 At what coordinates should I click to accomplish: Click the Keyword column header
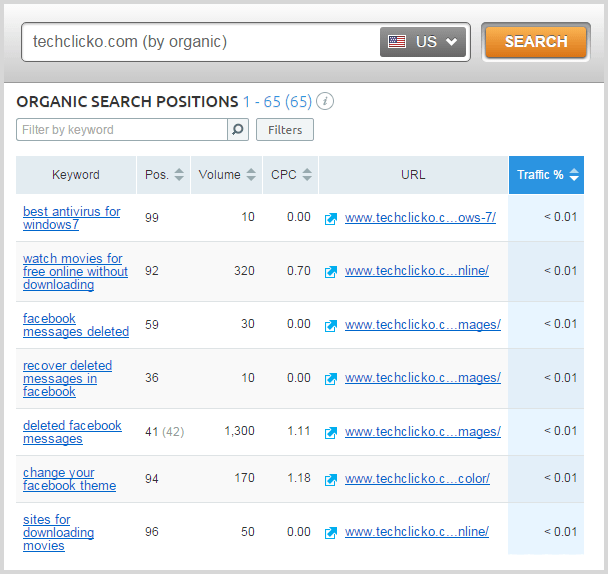pos(76,175)
